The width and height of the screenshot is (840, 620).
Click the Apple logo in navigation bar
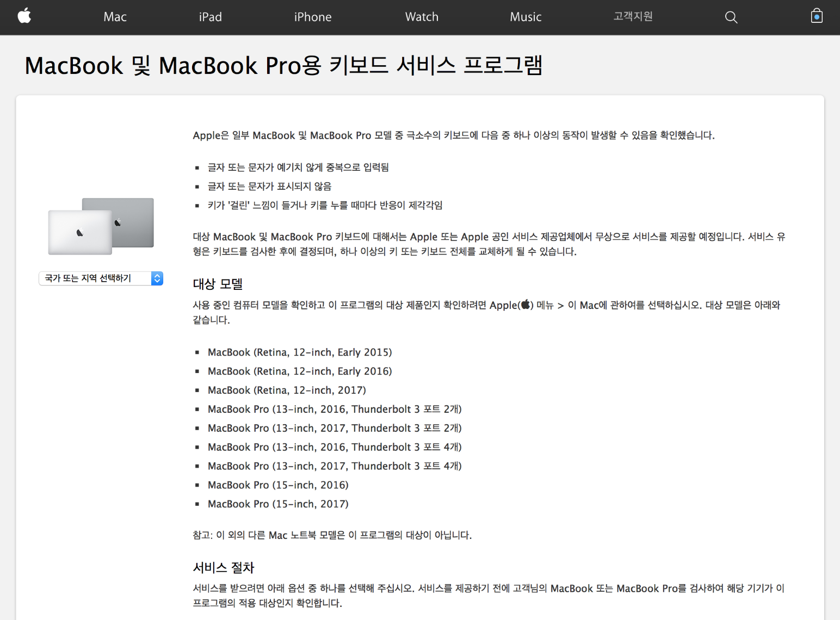(24, 16)
